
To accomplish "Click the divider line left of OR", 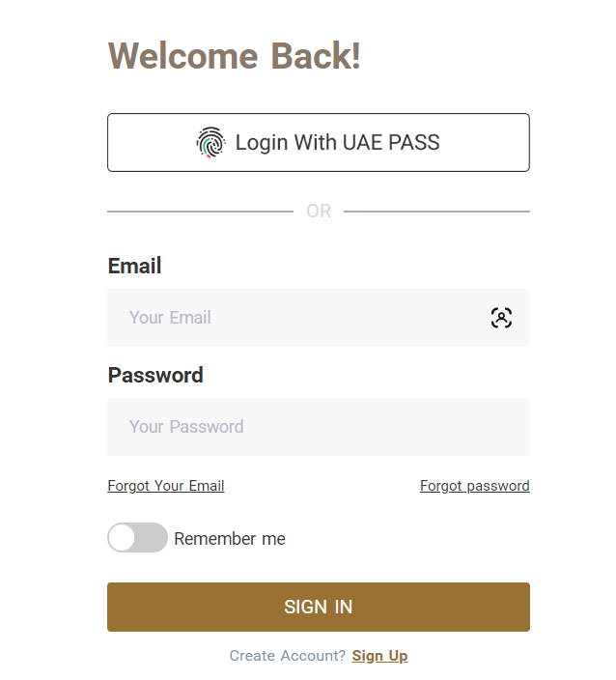I will point(200,211).
